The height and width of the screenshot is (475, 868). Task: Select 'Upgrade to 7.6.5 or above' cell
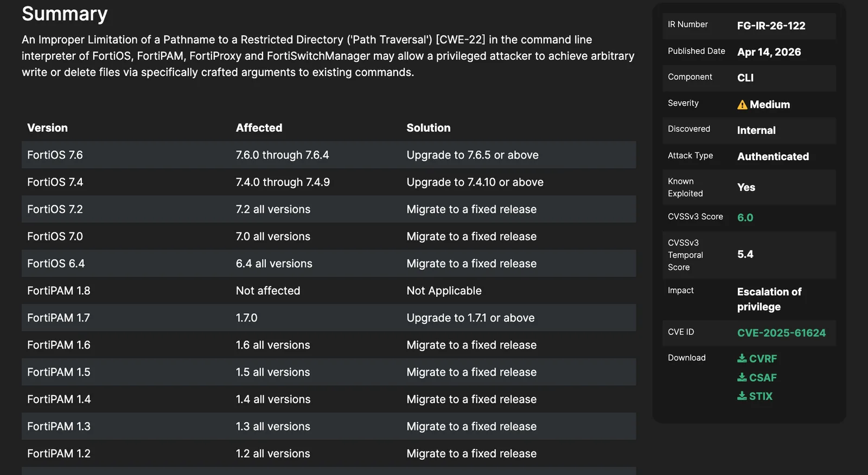click(x=473, y=155)
